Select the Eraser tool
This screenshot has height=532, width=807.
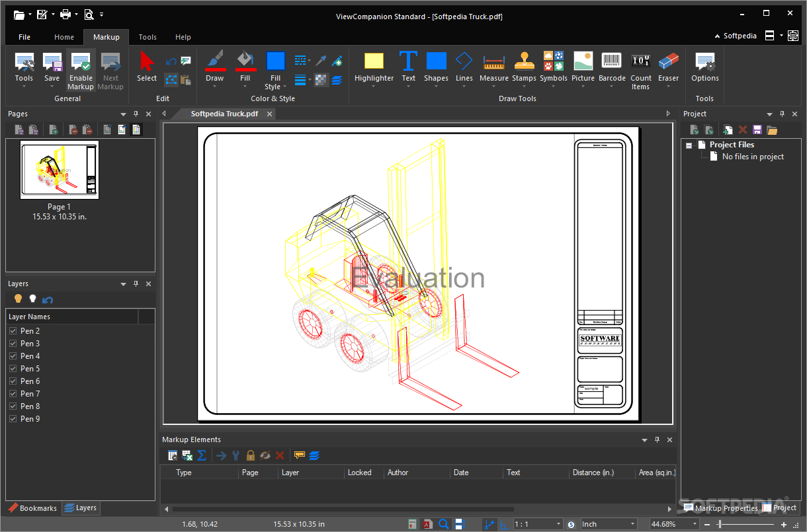coord(669,69)
